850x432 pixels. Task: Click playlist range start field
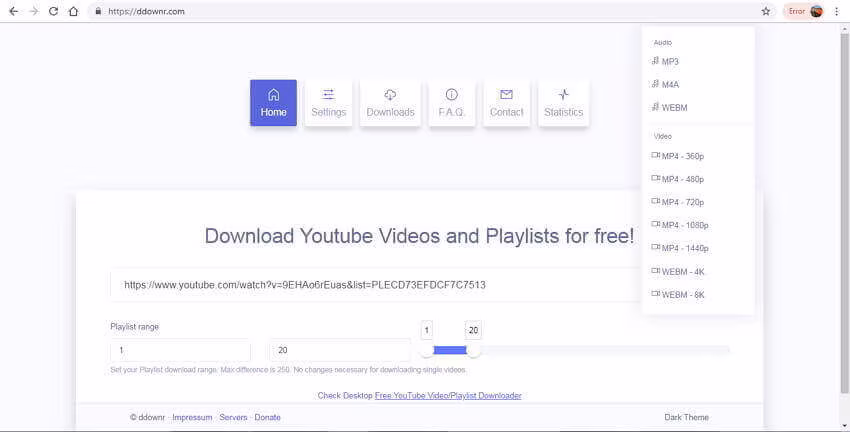click(181, 350)
